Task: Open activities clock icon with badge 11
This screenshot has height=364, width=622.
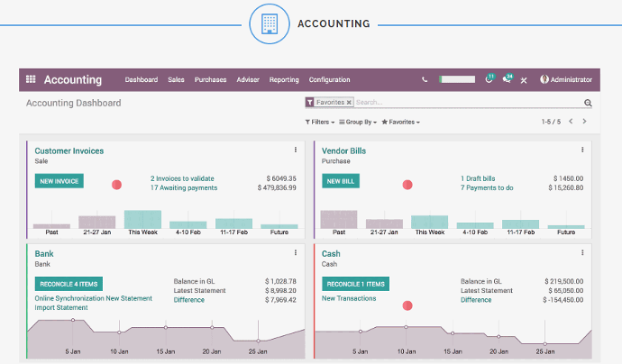Action: (x=489, y=79)
